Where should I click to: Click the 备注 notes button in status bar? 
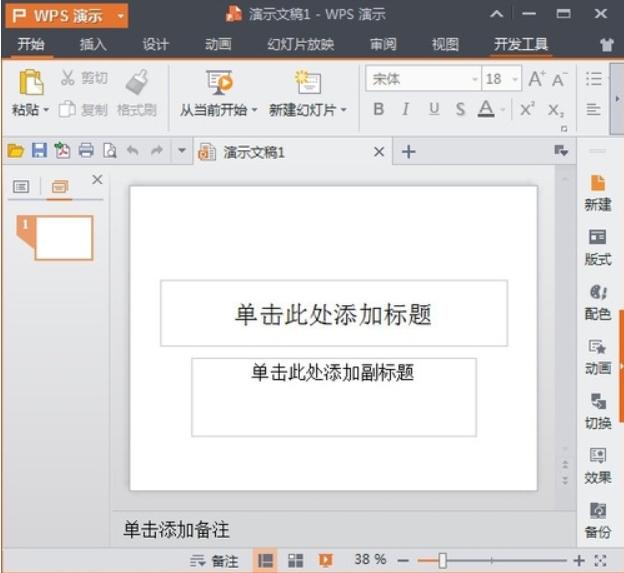point(214,561)
